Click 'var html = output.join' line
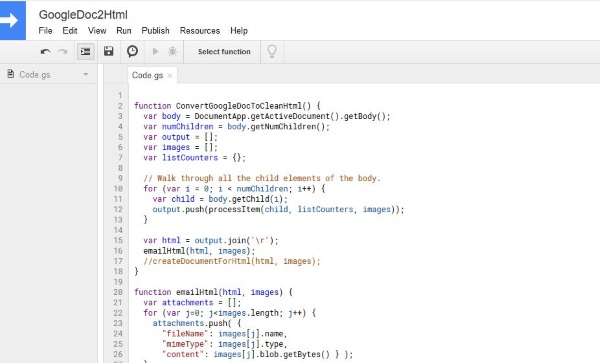The width and height of the screenshot is (600, 363). (x=211, y=240)
